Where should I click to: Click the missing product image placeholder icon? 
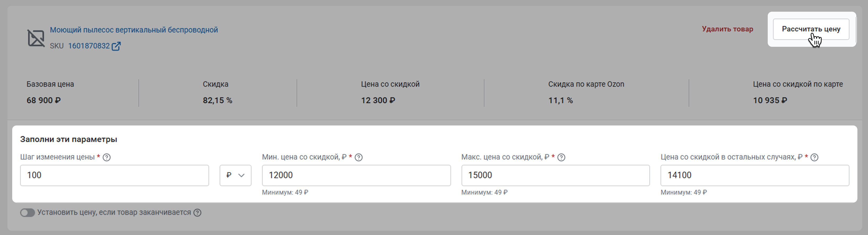click(36, 38)
